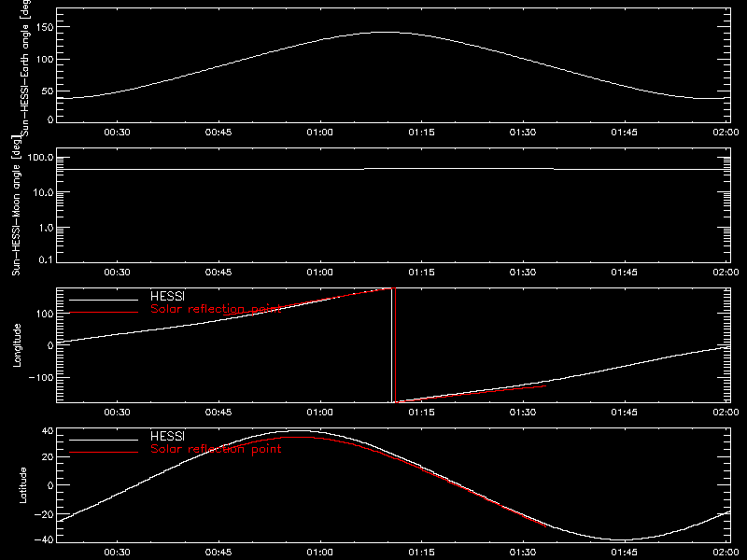The width and height of the screenshot is (747, 560).
Task: Click the 150 tick on Sun-HESSI-Earth axis
Action: (x=44, y=28)
